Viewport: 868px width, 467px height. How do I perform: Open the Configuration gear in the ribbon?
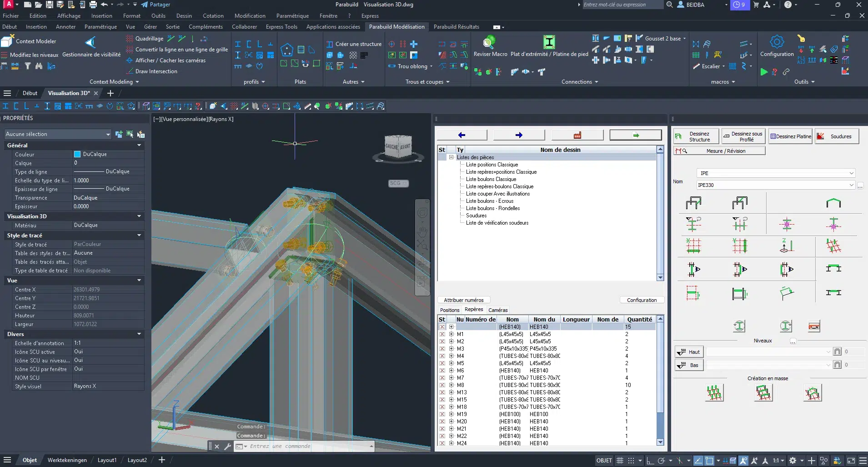coord(777,42)
